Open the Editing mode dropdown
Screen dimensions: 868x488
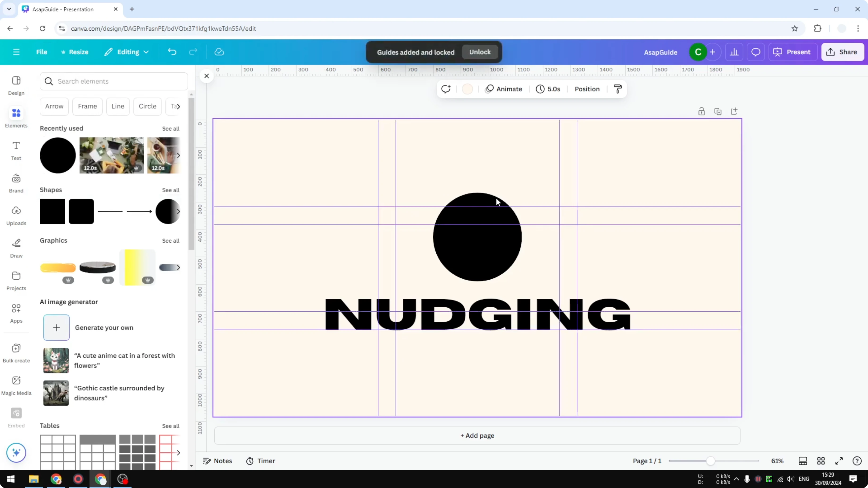click(127, 52)
